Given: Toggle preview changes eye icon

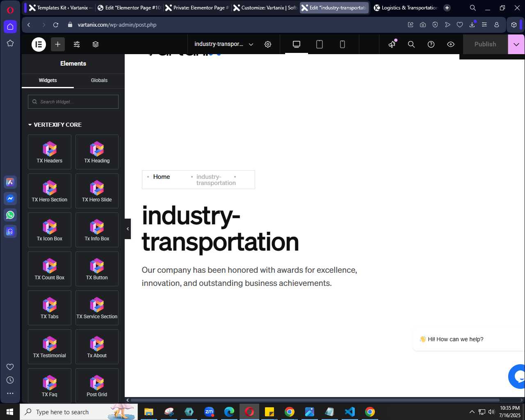Looking at the screenshot, I should 451,44.
